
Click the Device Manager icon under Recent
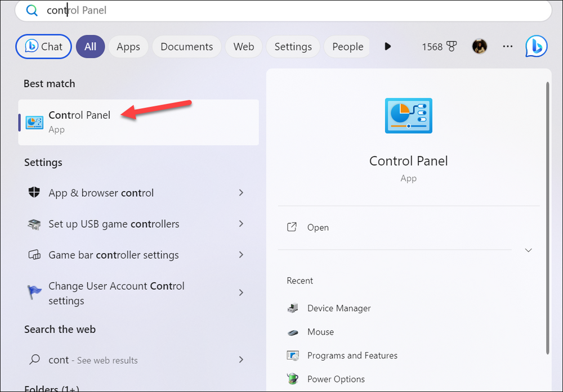pyautogui.click(x=293, y=308)
